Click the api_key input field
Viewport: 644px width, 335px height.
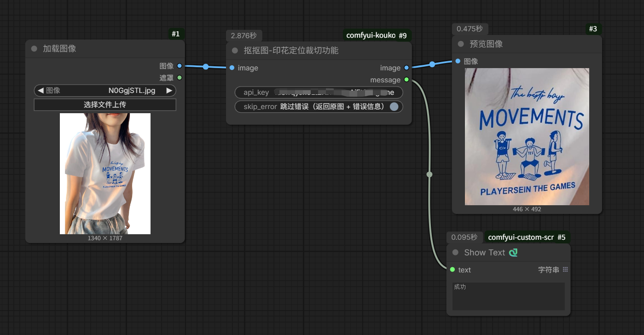(x=319, y=92)
